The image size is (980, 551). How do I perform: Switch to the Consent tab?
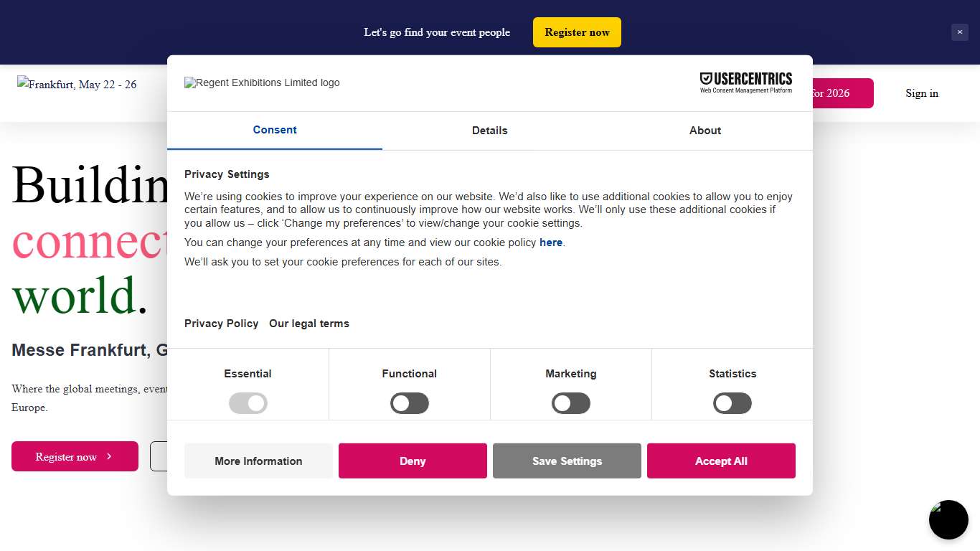click(x=275, y=130)
